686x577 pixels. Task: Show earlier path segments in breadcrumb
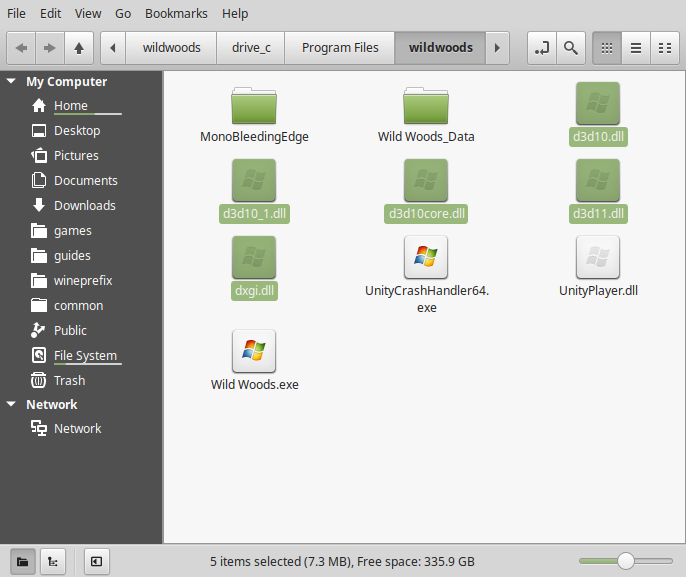(x=113, y=48)
